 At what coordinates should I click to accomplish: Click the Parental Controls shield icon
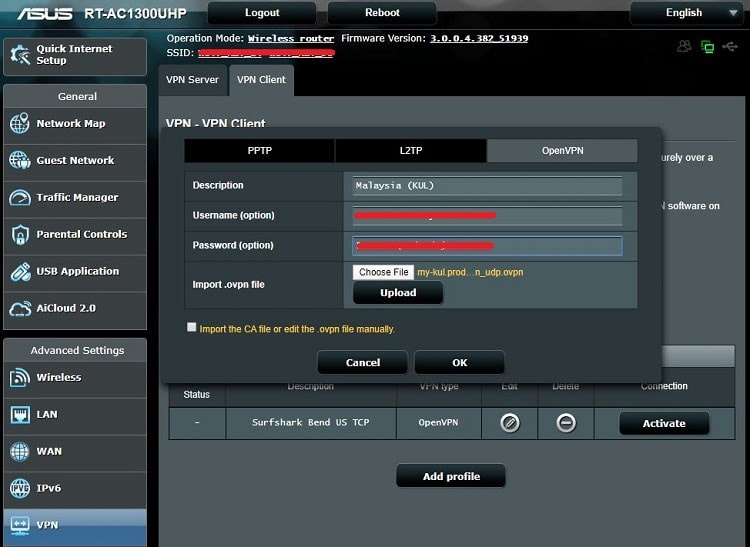[x=20, y=234]
